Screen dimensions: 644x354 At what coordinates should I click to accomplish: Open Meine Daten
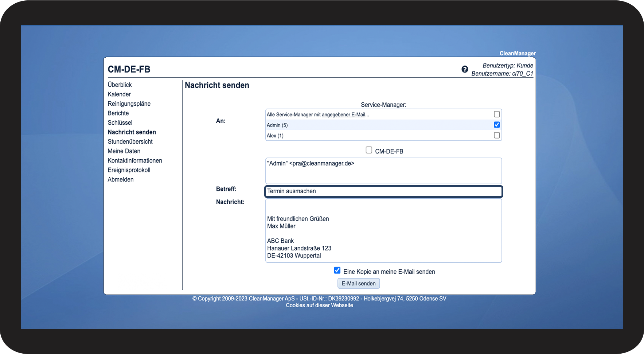coord(124,151)
